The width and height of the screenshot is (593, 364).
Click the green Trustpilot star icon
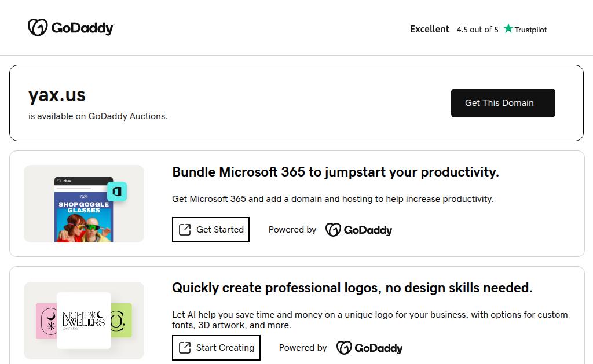(x=508, y=28)
